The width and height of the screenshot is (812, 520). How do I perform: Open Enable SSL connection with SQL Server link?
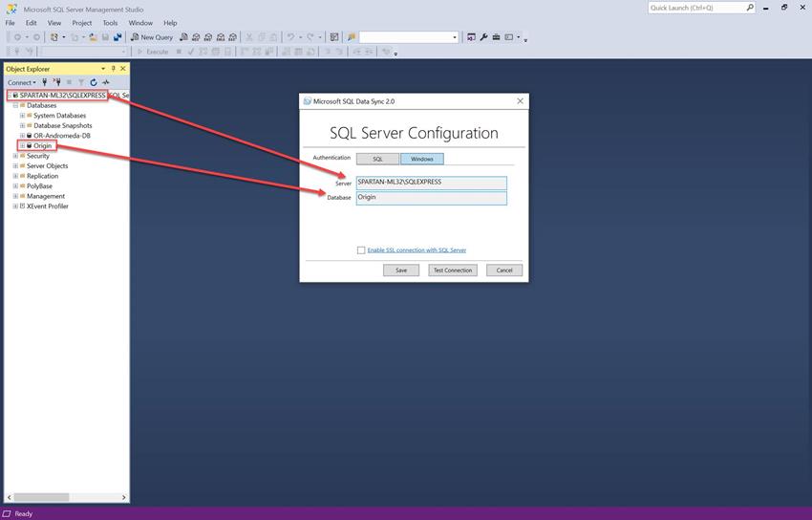coord(417,250)
